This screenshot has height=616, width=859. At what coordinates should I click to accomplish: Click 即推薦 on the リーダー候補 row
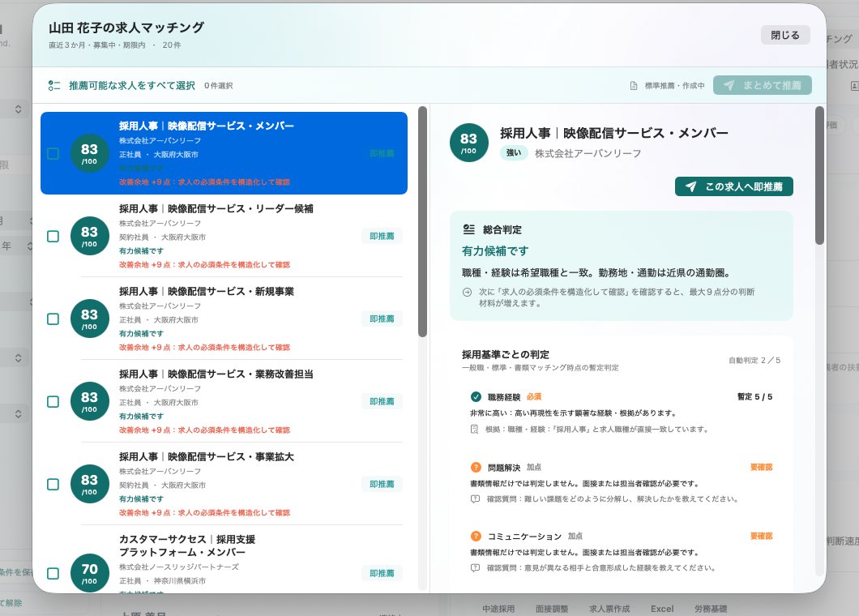click(382, 236)
